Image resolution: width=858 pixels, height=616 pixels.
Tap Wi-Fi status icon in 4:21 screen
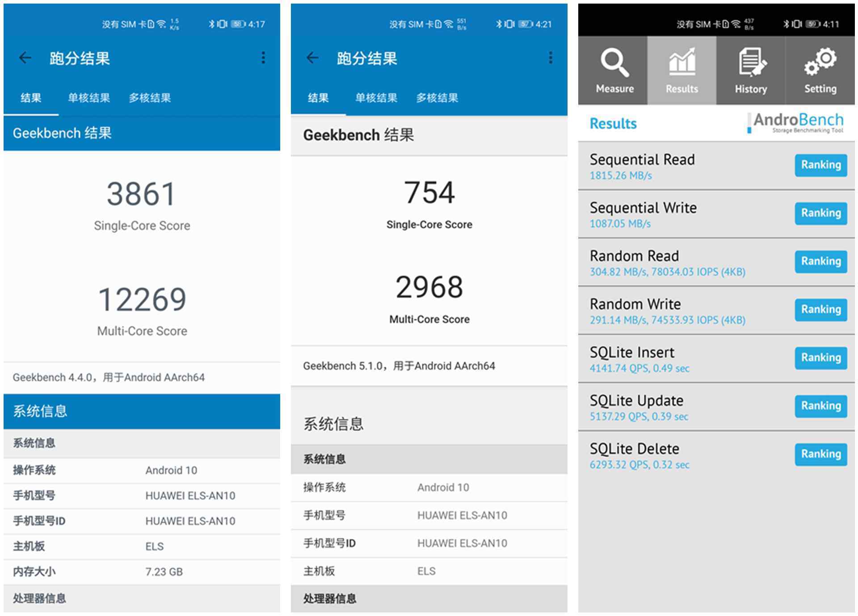coord(449,24)
